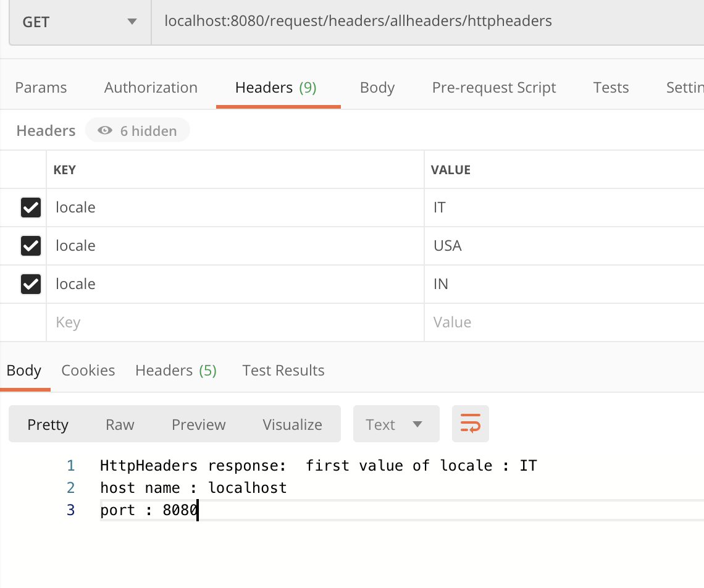Open the GET method dropdown arrow
Screen dimensions: 704x588
pyautogui.click(x=132, y=21)
